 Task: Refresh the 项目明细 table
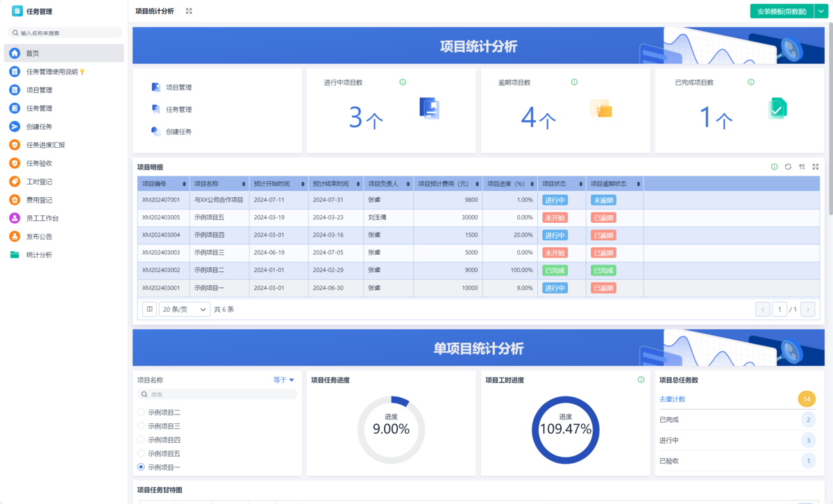788,167
